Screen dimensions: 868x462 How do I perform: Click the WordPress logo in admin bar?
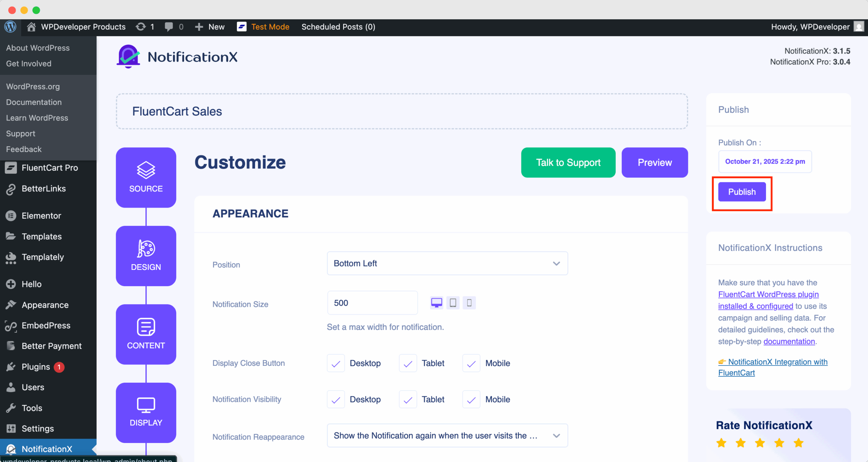[x=10, y=27]
